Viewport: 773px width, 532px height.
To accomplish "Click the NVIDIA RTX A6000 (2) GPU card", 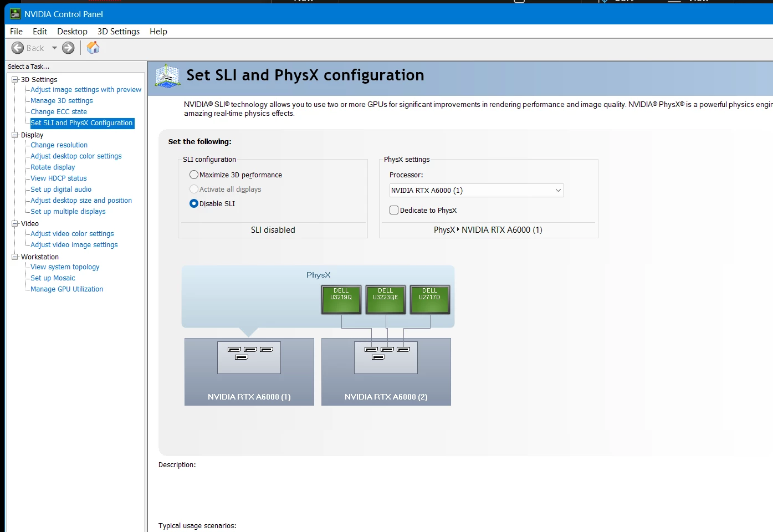I will click(x=386, y=372).
